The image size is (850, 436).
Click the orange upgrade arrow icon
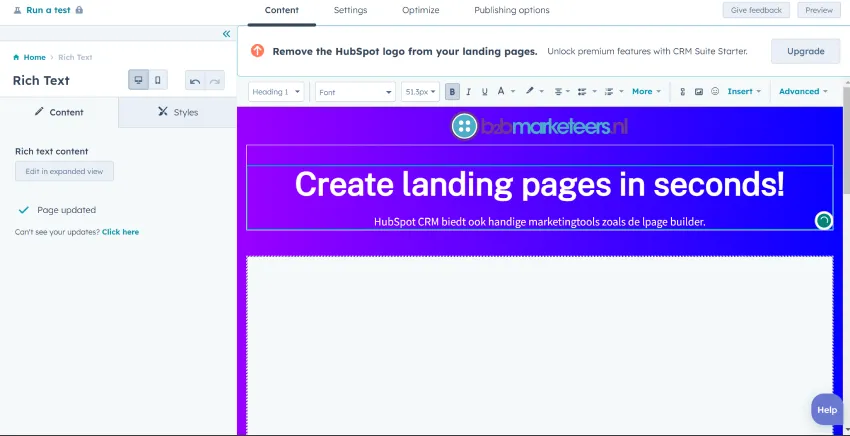tap(257, 51)
